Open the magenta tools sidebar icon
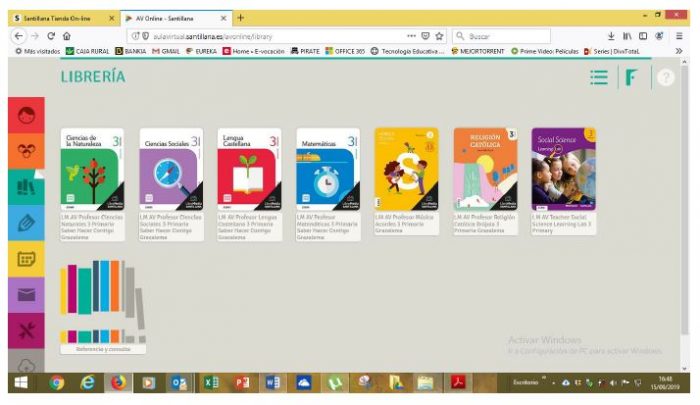 pyautogui.click(x=26, y=330)
